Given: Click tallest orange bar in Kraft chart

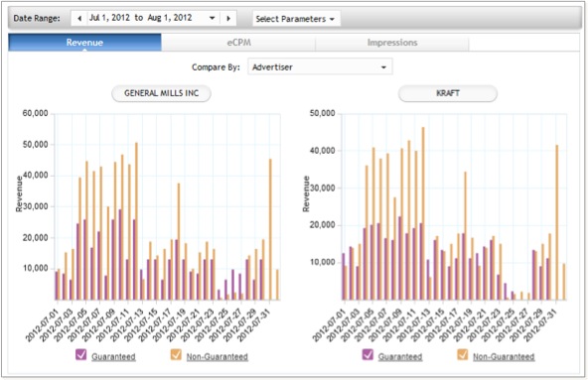Looking at the screenshot, I should click(423, 213).
